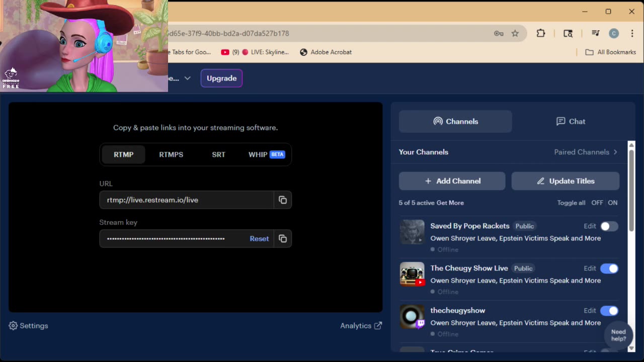Image resolution: width=644 pixels, height=362 pixels.
Task: Click Get More channels link
Action: point(450,203)
